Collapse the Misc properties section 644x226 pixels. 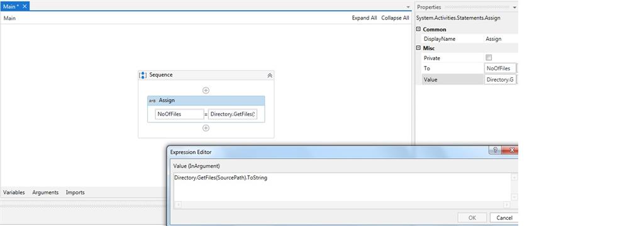[418, 48]
